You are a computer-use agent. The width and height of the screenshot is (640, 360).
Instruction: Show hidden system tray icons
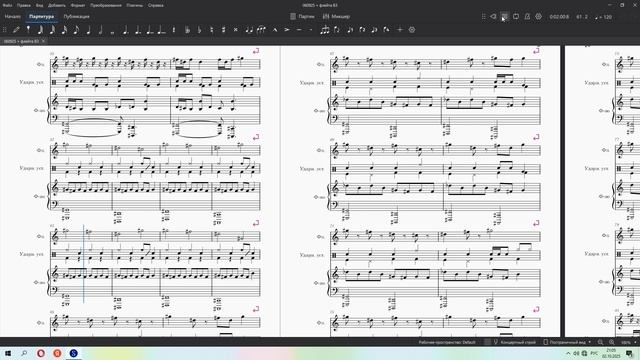pos(568,353)
